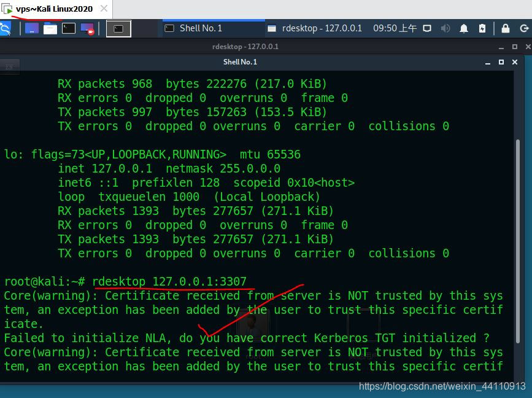This screenshot has height=398, width=532.
Task: Launch the terminal emulator from panel
Action: 69,28
